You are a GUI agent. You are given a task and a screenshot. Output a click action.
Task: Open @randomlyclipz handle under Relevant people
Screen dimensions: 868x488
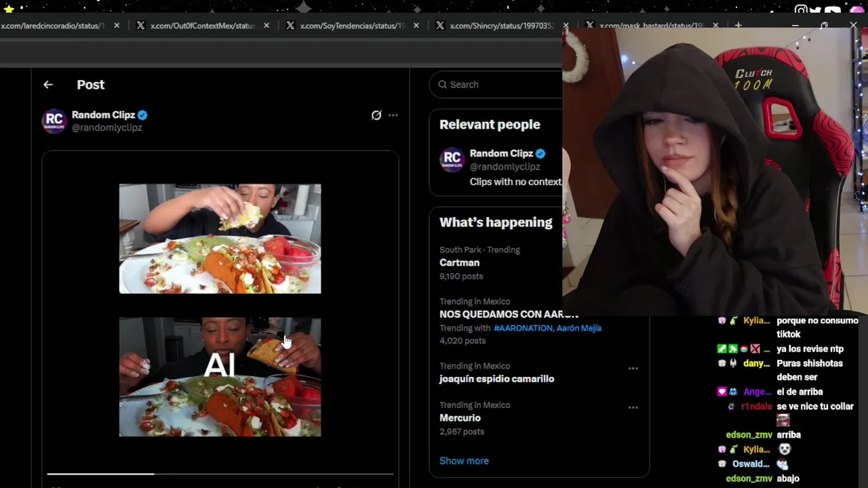(x=505, y=167)
